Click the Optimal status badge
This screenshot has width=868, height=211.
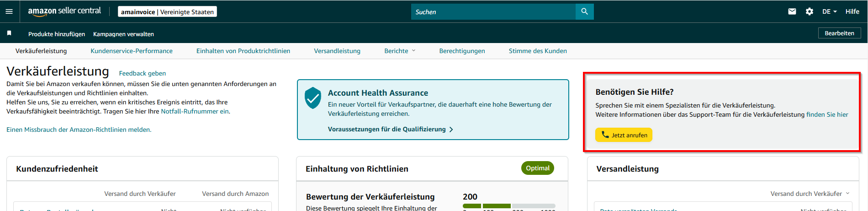click(x=537, y=168)
